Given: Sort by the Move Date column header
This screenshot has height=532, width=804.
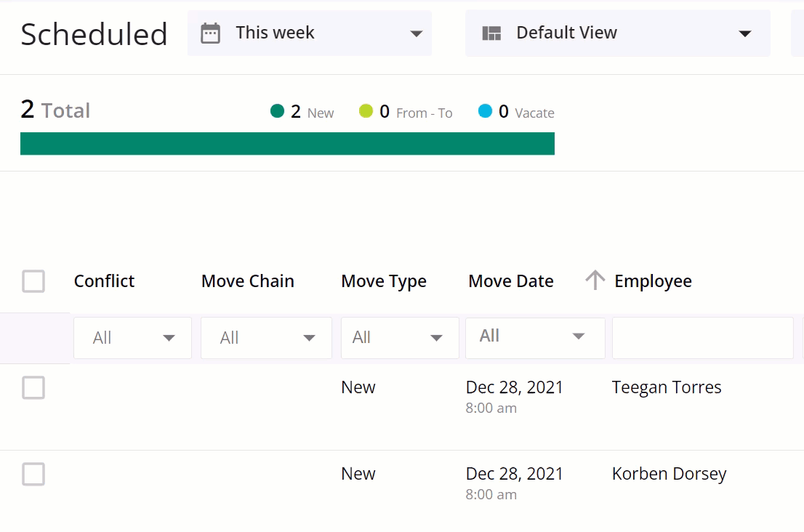Looking at the screenshot, I should [x=511, y=281].
